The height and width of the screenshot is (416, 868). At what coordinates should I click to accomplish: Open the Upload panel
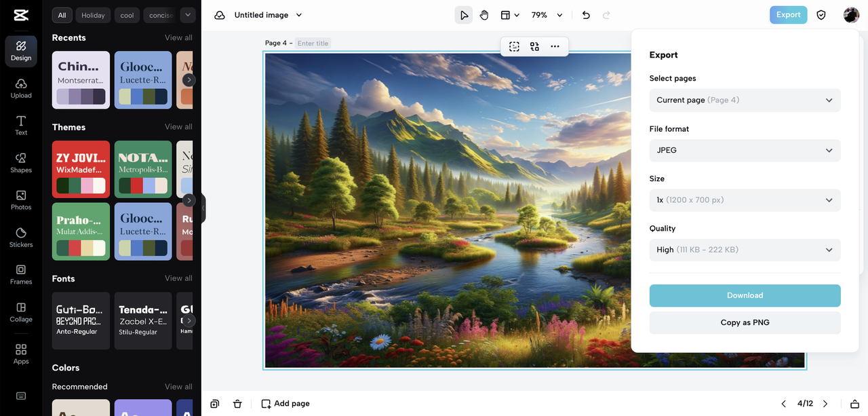tap(21, 88)
